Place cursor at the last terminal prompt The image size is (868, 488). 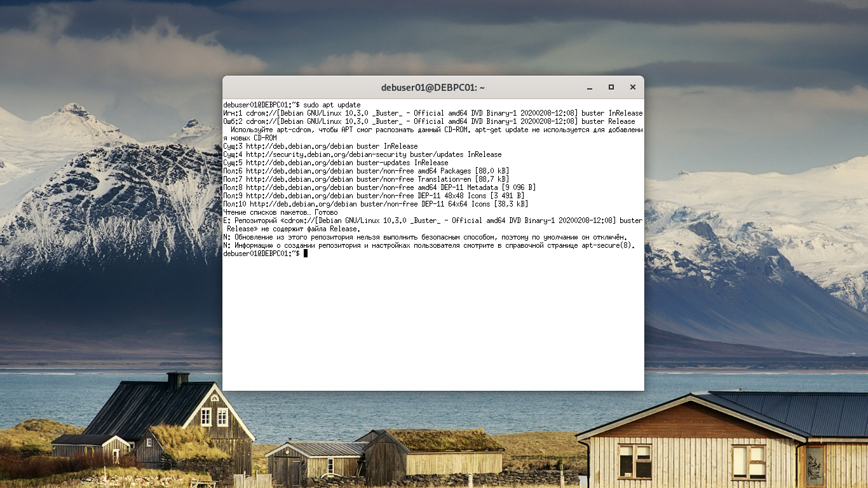[306, 254]
